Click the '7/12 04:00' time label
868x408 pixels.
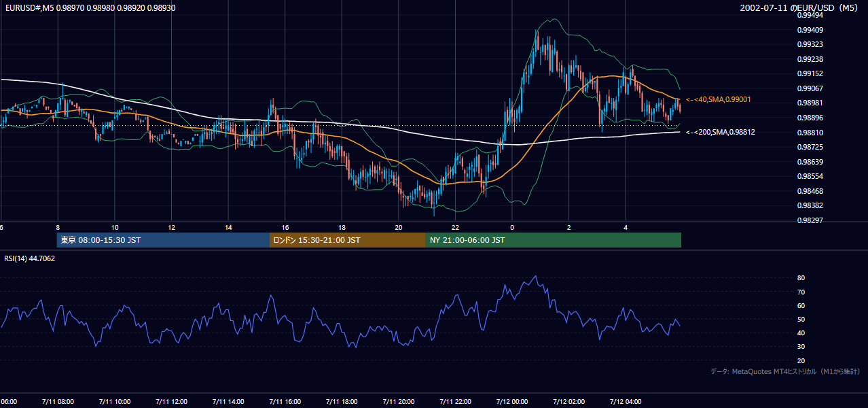625,402
